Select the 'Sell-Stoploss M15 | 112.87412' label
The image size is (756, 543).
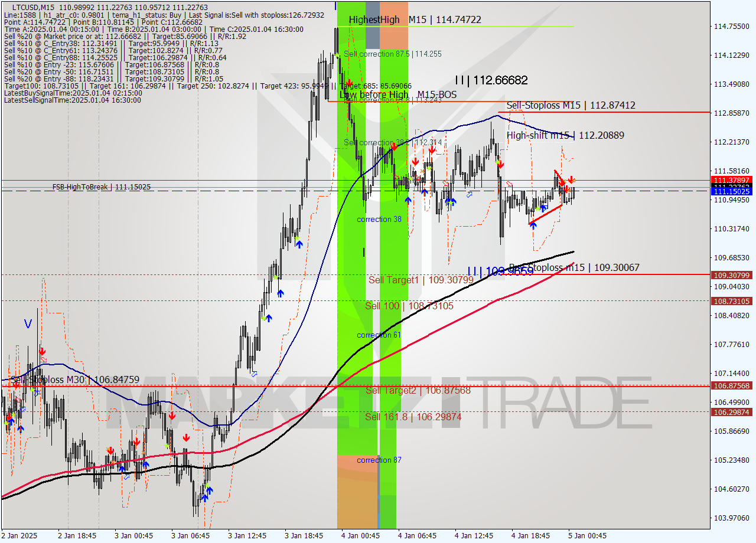(571, 105)
